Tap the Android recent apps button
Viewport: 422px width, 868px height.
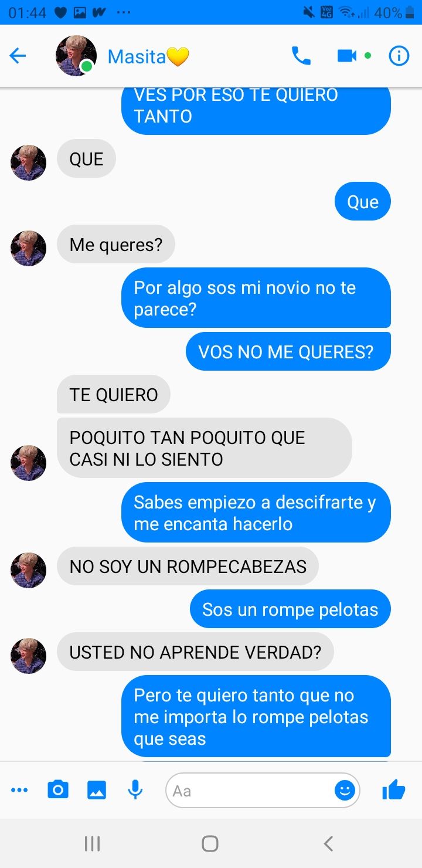(92, 843)
